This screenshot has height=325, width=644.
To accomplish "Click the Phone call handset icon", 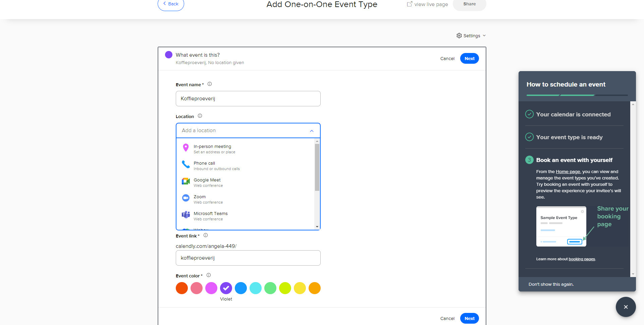I will 186,164.
